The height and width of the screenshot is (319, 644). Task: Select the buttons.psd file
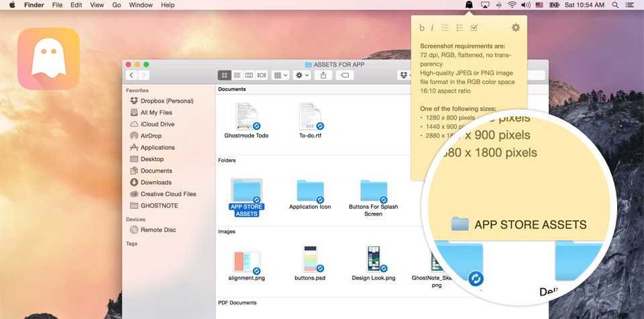[310, 263]
